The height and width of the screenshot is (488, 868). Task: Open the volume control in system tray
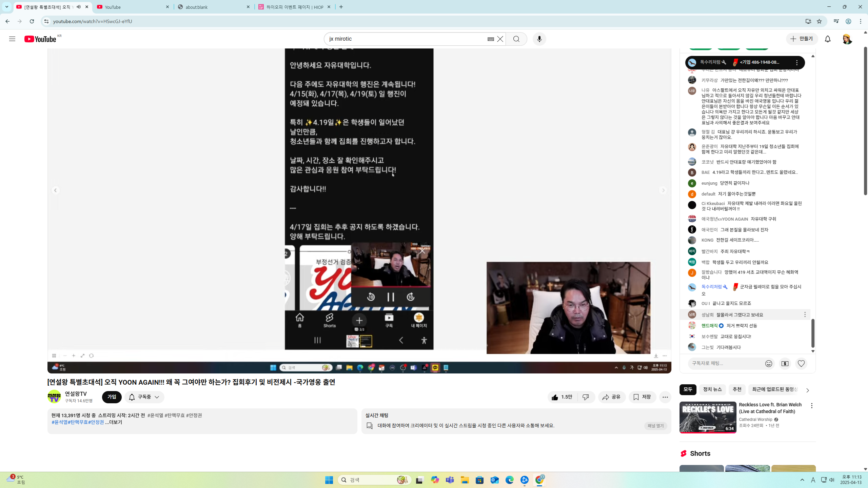click(x=832, y=480)
